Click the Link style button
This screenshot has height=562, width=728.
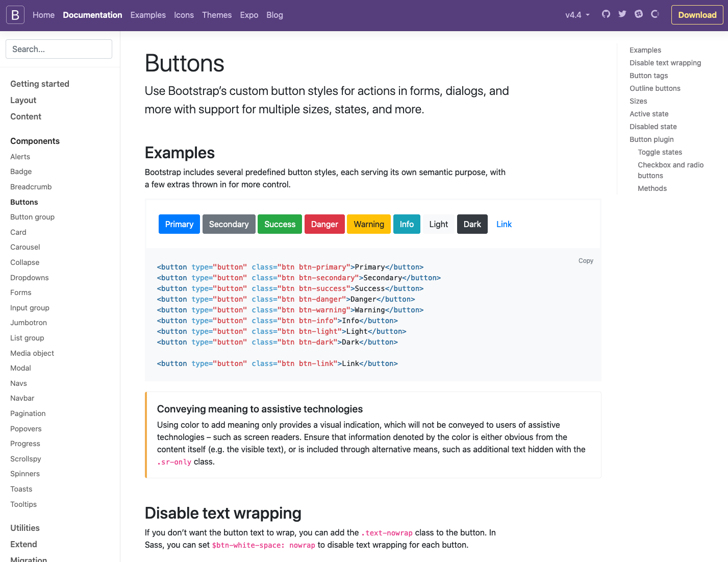point(504,224)
